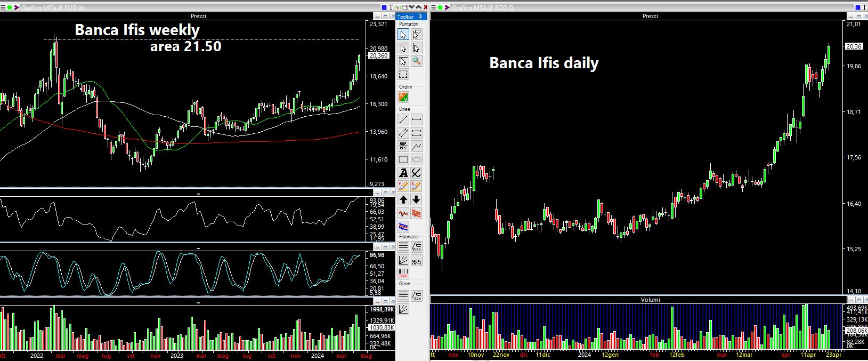This screenshot has width=868, height=361.
Task: Select the Fibonacci arcs tool
Action: point(417,260)
